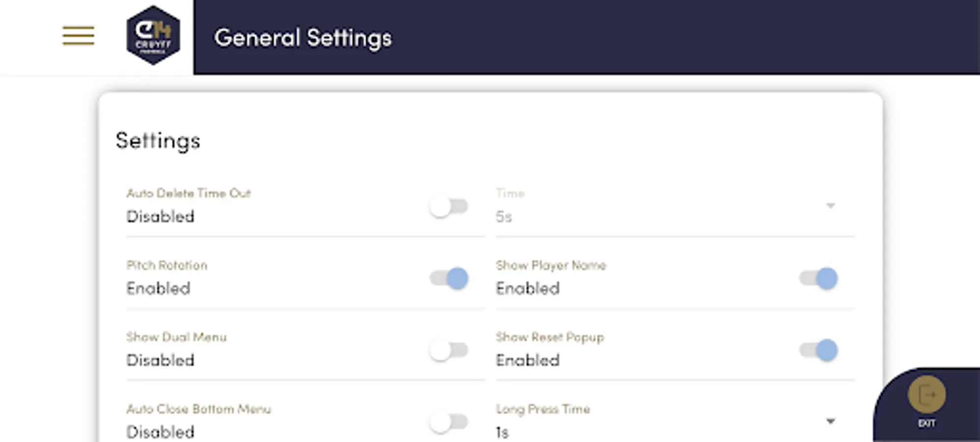Click the Show Player Name switch knob
980x442 pixels.
[x=827, y=278]
